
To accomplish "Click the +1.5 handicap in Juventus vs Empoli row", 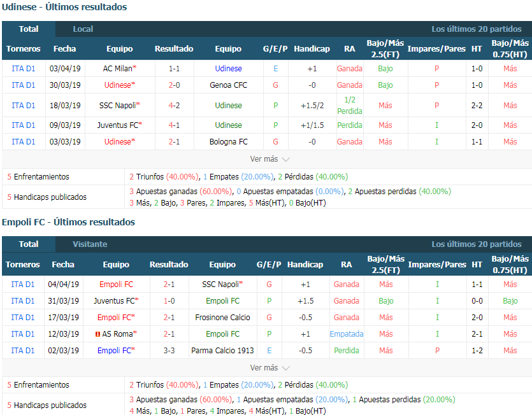I will coord(305,300).
